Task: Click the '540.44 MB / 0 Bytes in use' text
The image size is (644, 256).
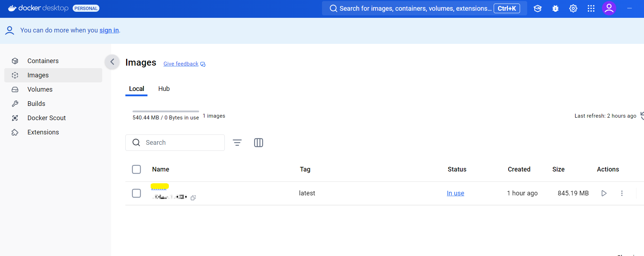Action: point(166,118)
